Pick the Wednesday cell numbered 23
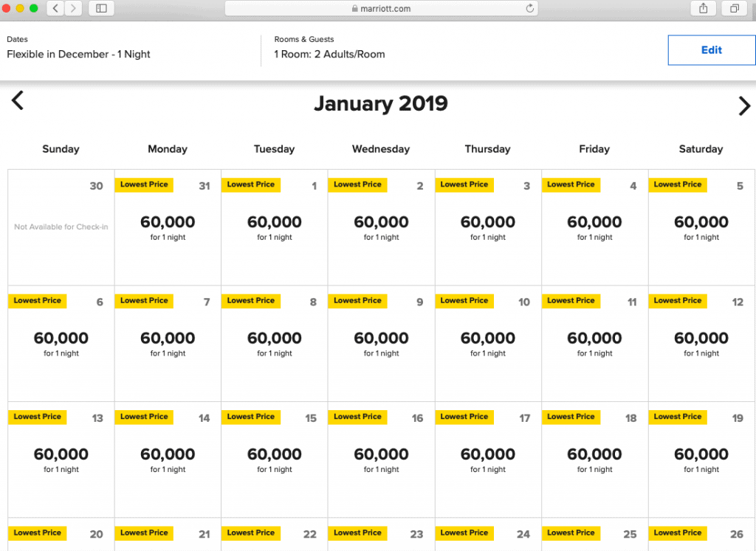 pos(381,535)
